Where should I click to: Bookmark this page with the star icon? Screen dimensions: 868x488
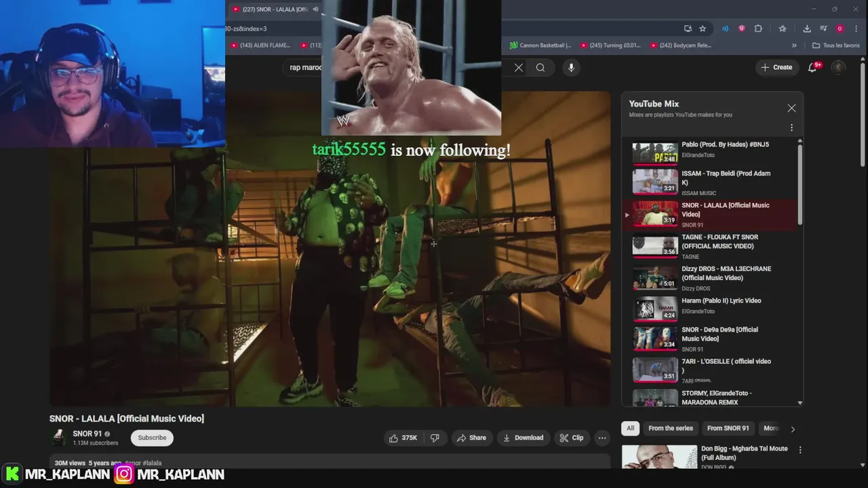pos(703,28)
